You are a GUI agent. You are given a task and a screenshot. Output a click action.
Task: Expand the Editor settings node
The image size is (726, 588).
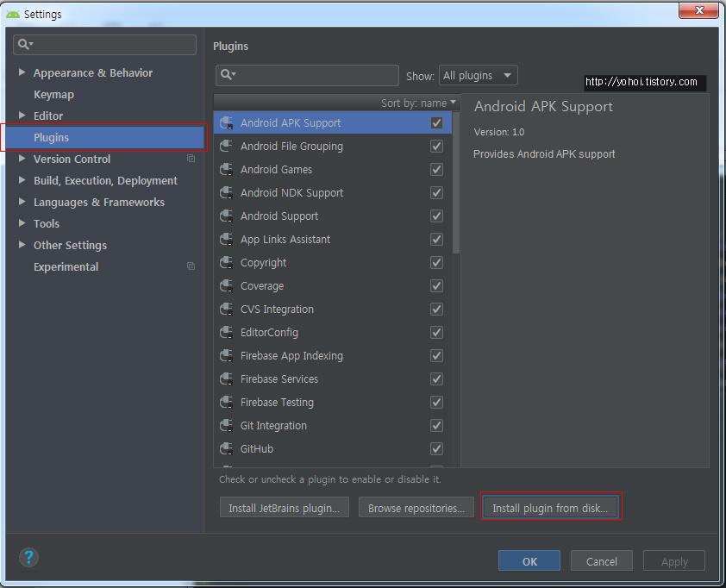click(22, 116)
